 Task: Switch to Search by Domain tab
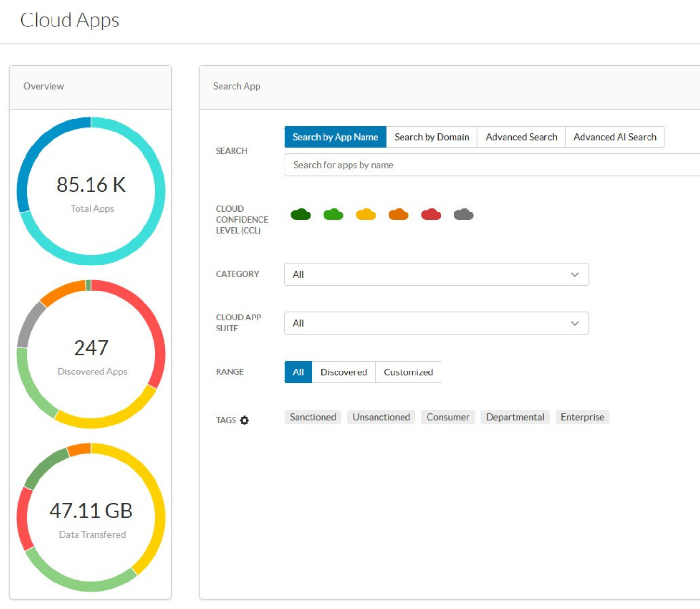[431, 137]
